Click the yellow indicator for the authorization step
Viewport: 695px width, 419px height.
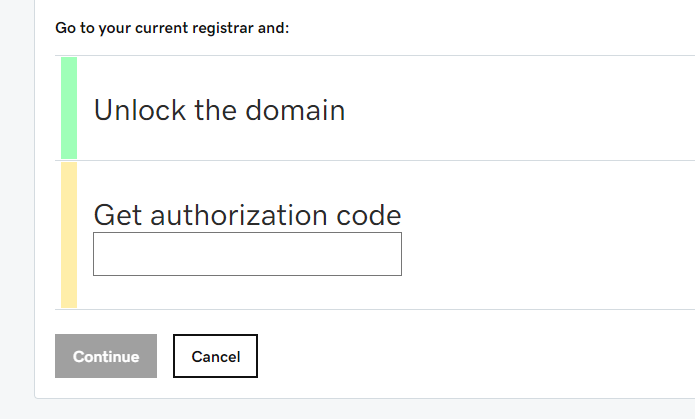click(69, 235)
